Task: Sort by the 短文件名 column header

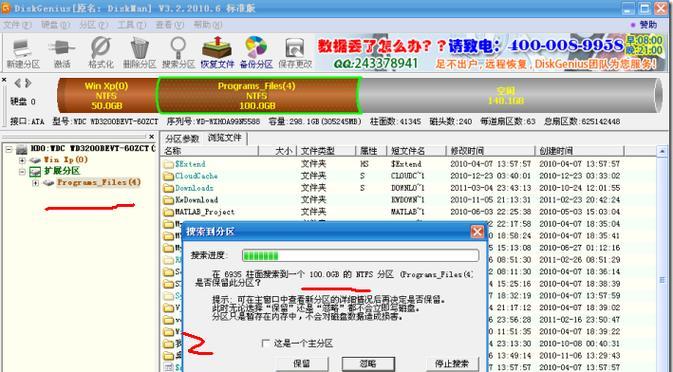Action: click(x=417, y=151)
